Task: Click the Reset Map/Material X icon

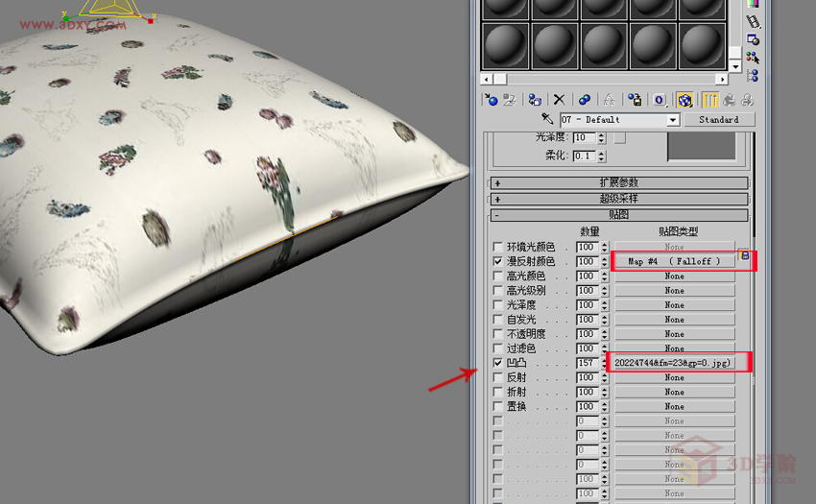Action: coord(559,100)
